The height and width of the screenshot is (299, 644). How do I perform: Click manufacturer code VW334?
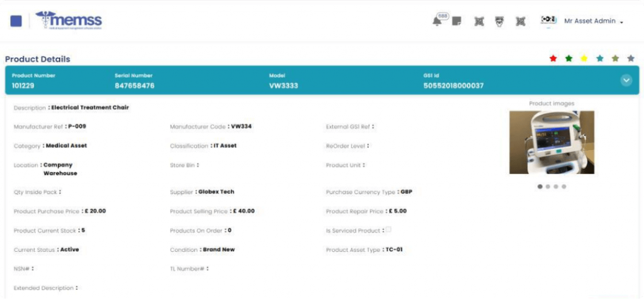click(x=241, y=126)
